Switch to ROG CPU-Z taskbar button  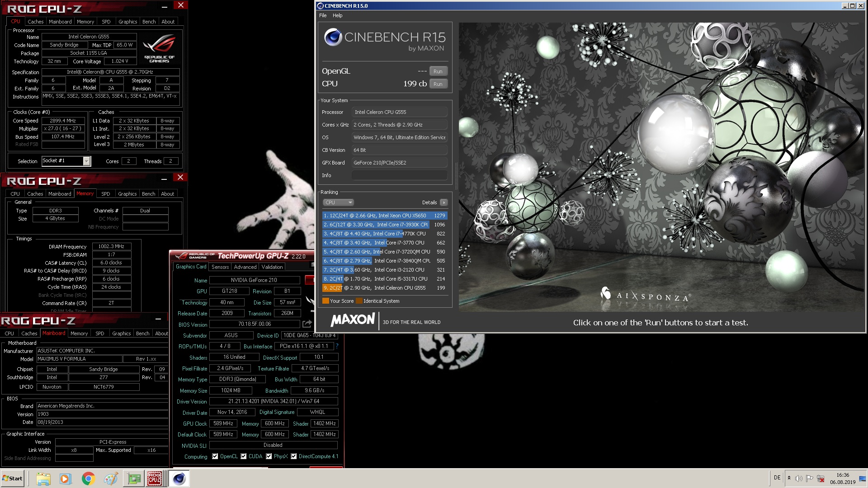155,479
